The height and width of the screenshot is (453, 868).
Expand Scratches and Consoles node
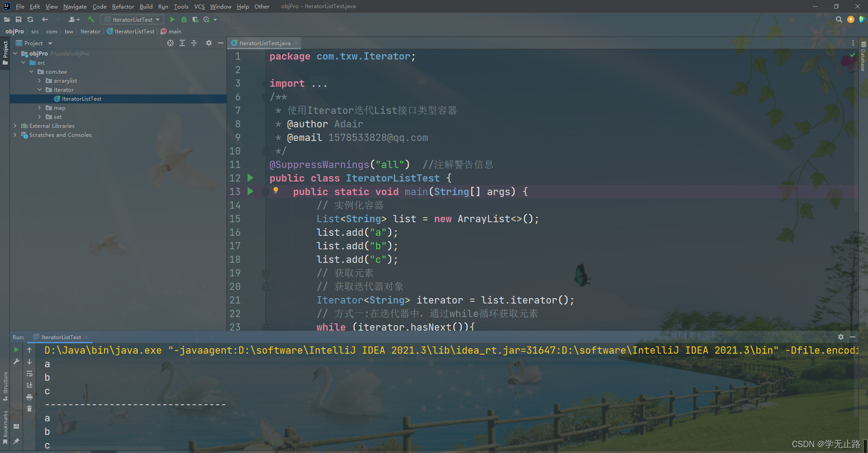(15, 135)
